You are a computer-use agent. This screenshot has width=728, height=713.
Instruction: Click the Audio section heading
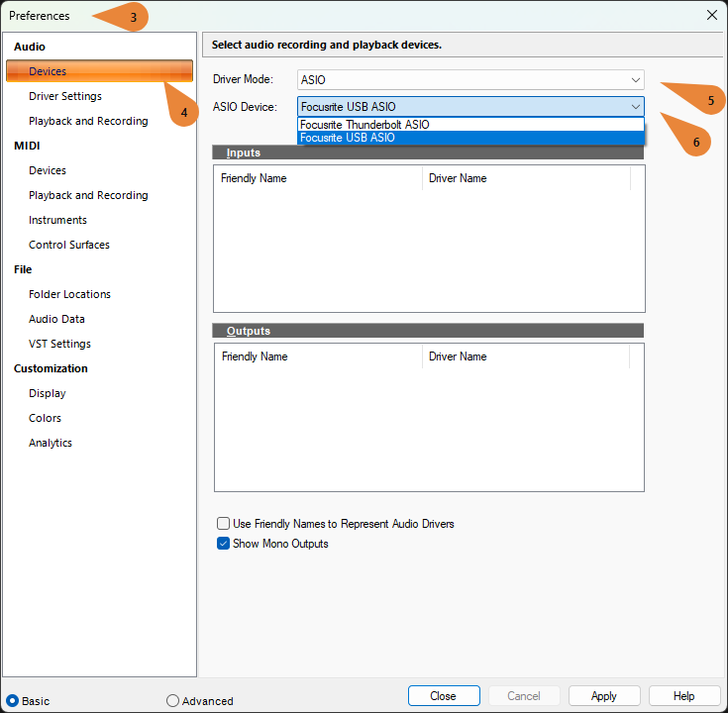click(x=30, y=47)
